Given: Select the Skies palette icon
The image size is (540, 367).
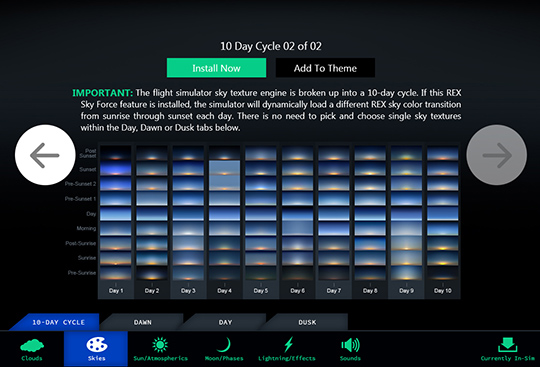Looking at the screenshot, I should coord(96,345).
